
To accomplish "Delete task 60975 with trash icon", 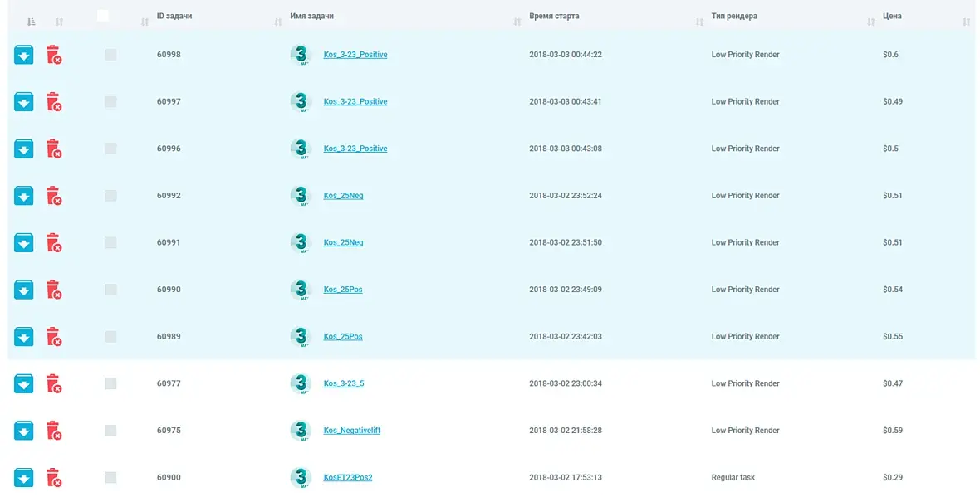I will [x=53, y=431].
